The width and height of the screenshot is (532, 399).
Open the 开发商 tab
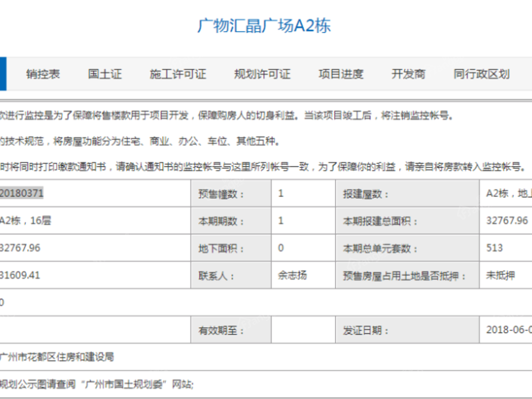(x=408, y=74)
